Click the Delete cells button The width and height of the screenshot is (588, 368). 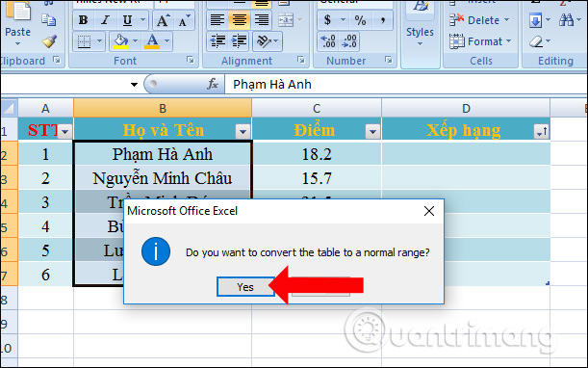[x=479, y=20]
